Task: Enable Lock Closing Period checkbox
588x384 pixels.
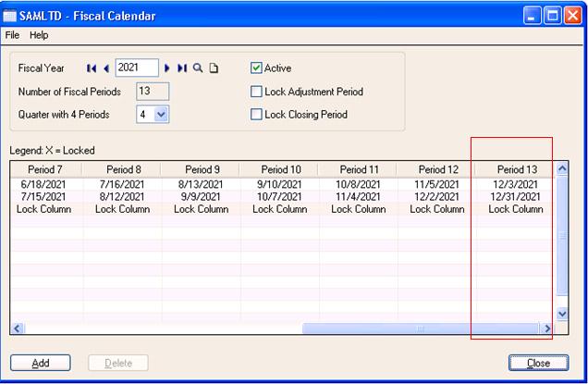Action: coord(256,114)
